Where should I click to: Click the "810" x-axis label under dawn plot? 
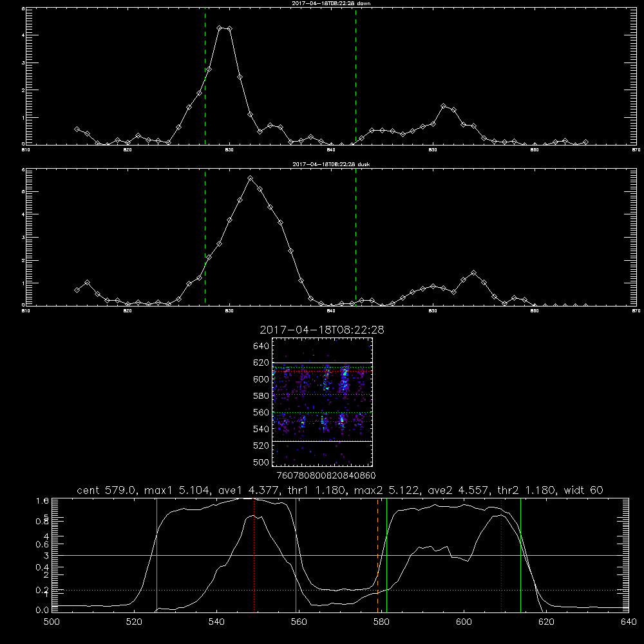pos(26,150)
